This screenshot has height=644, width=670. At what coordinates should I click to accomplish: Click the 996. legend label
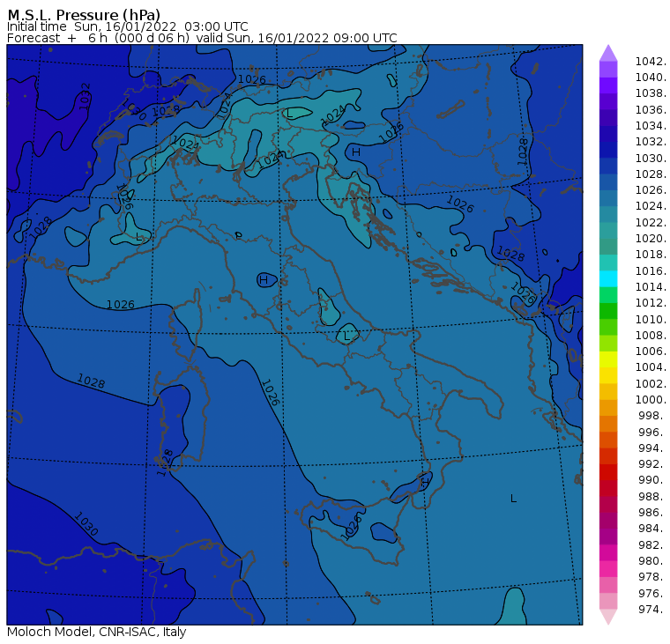(x=652, y=432)
